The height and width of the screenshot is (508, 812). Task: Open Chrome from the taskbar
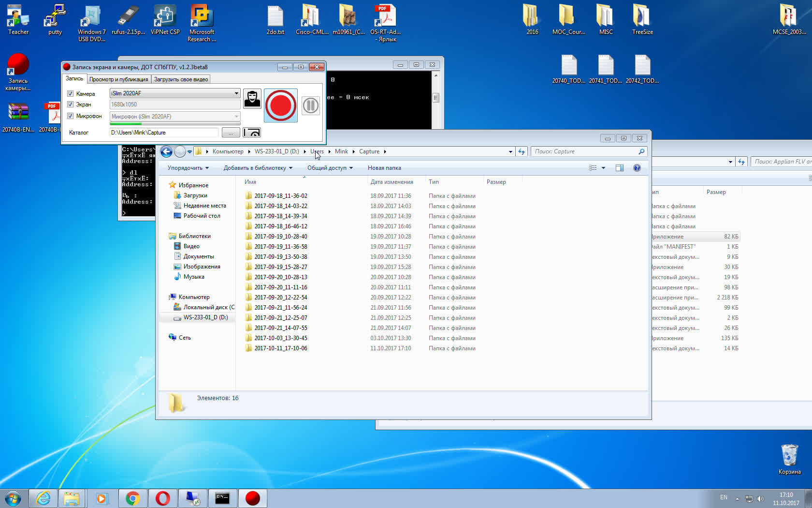[132, 498]
